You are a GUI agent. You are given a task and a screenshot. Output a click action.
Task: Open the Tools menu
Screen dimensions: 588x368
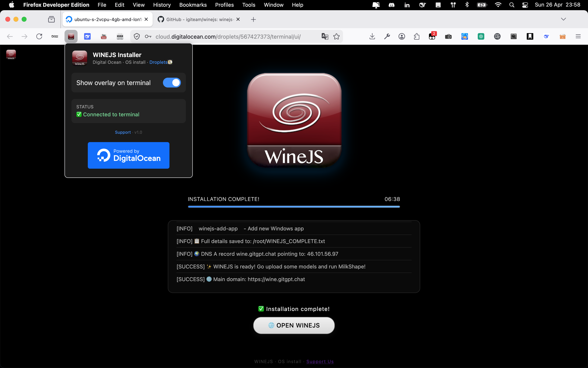click(248, 5)
